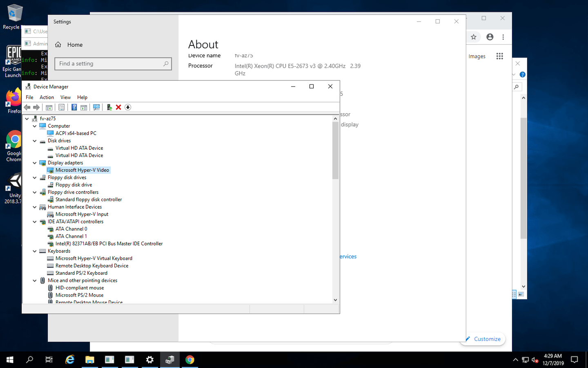Select Intel 82371AB/EB PCI Bus Master IDE Controller
Viewport: 588px width, 368px height.
tap(109, 244)
